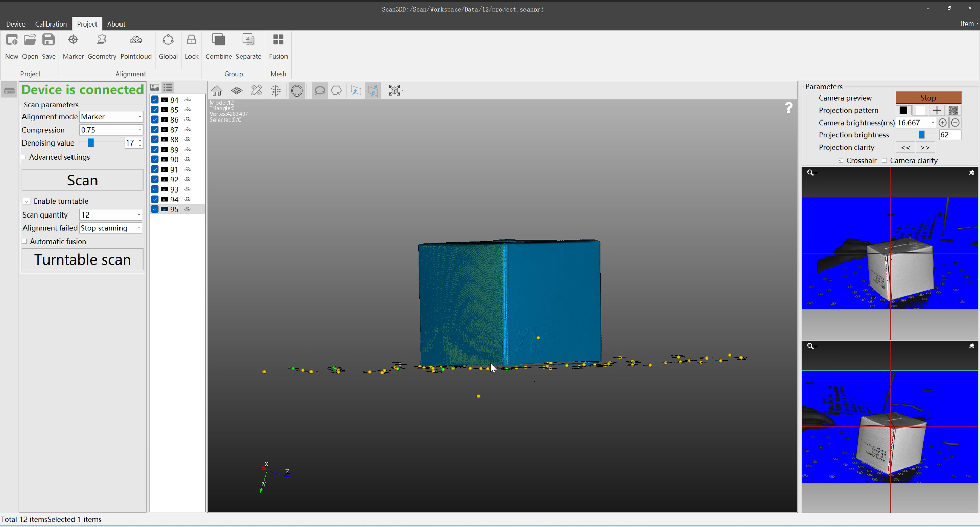Activate the rotate lasso selection icon
Image resolution: width=980 pixels, height=527 pixels.
pyautogui.click(x=320, y=91)
